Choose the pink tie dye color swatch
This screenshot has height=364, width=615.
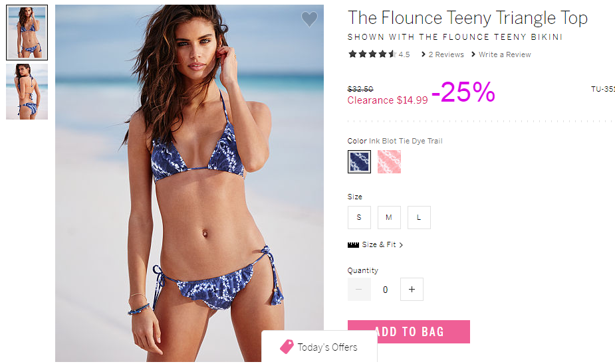pyautogui.click(x=389, y=161)
